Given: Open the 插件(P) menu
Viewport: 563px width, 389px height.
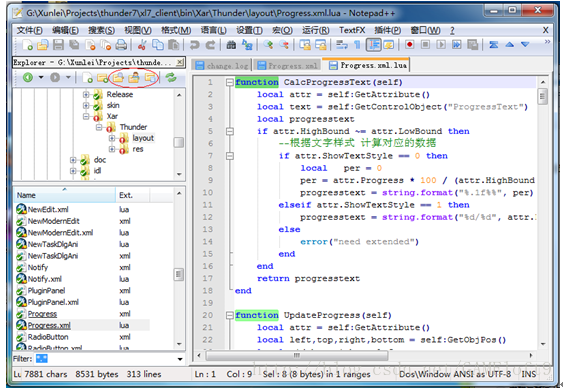Looking at the screenshot, I should tap(387, 30).
